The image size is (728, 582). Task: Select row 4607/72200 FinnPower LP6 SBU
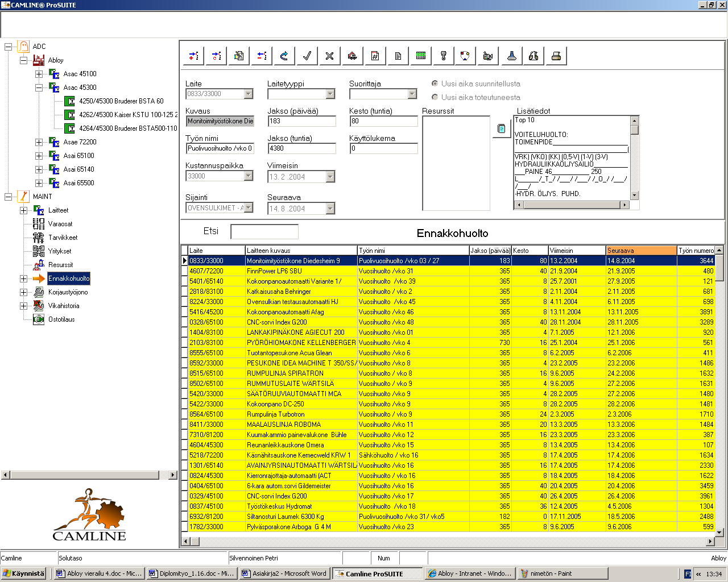point(452,271)
